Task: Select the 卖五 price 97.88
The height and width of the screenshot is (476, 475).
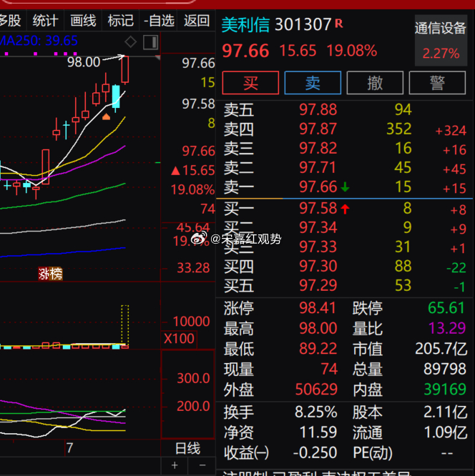Action: pos(318,109)
